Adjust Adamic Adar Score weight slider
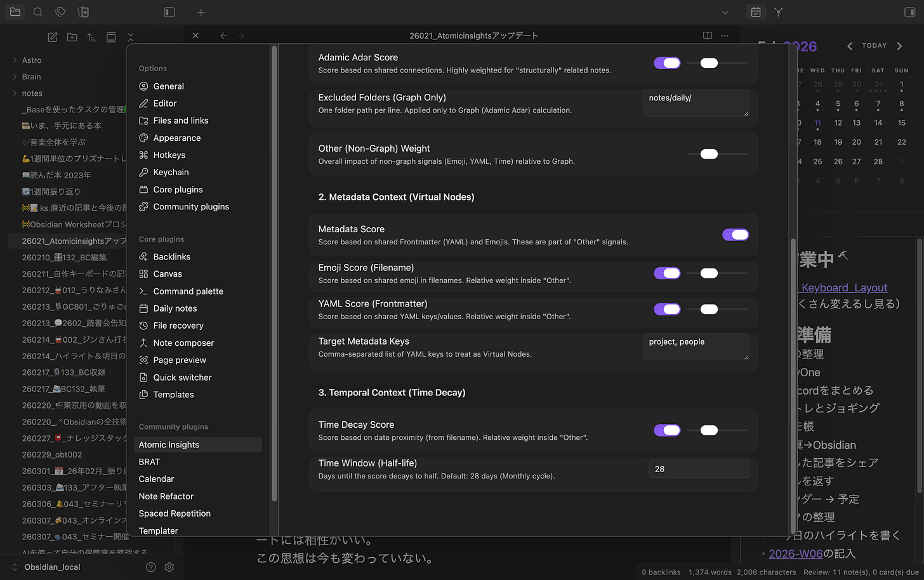Screen dimensions: 924x580 tap(718, 63)
